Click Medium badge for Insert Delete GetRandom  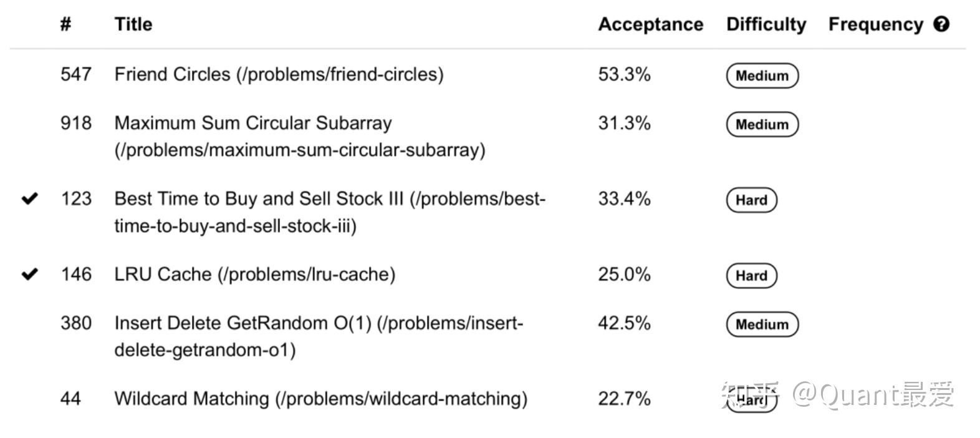pos(762,324)
